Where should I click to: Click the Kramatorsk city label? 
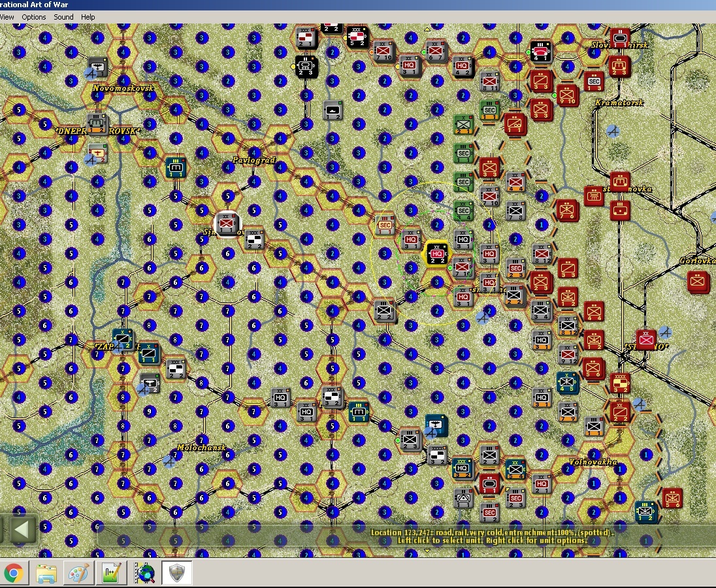[619, 103]
